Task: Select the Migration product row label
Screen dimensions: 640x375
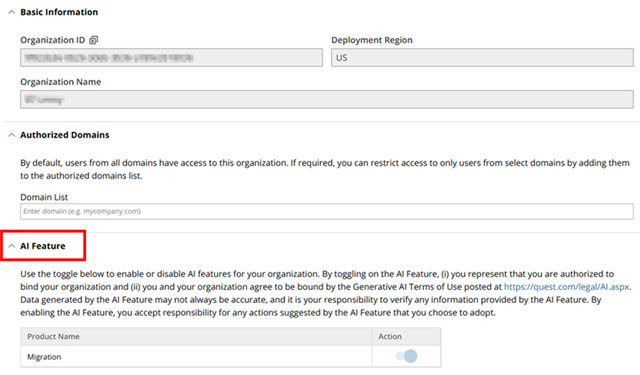Action: click(x=44, y=357)
